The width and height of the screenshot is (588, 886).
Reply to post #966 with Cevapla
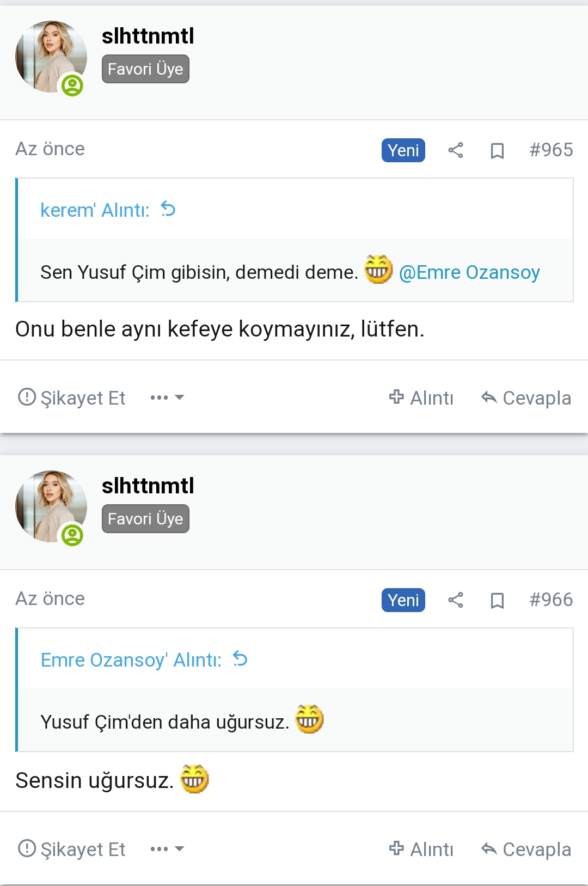click(526, 849)
